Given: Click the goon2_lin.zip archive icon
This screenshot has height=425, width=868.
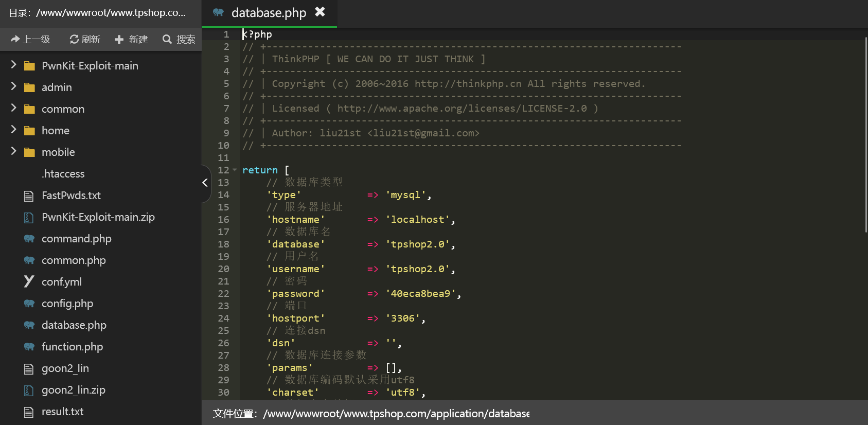Looking at the screenshot, I should 29,391.
